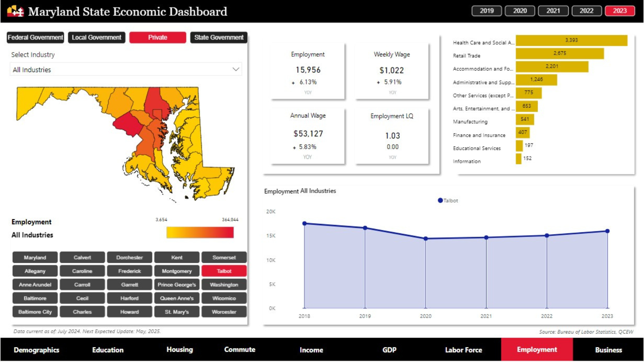Open the Annual Wage card
The height and width of the screenshot is (362, 644).
coord(308,136)
